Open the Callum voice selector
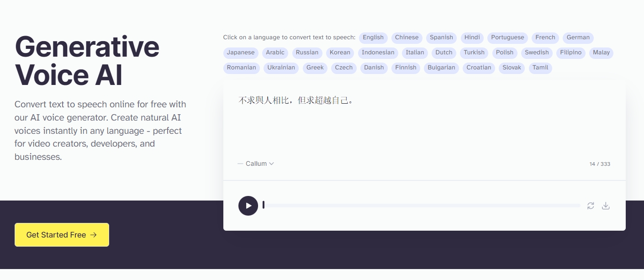 click(256, 164)
